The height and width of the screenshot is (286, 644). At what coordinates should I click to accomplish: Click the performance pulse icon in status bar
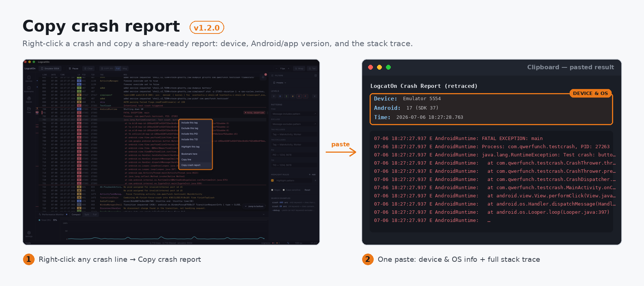click(288, 243)
